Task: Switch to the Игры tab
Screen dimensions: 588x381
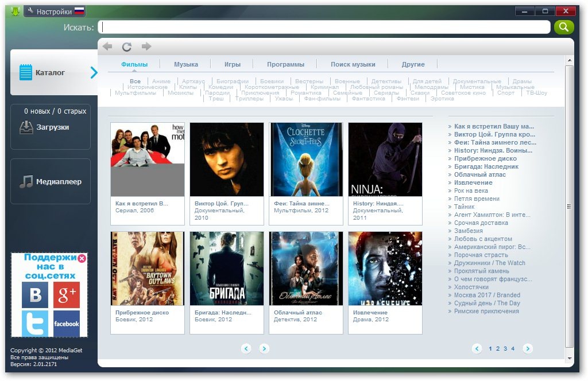Action: (233, 64)
